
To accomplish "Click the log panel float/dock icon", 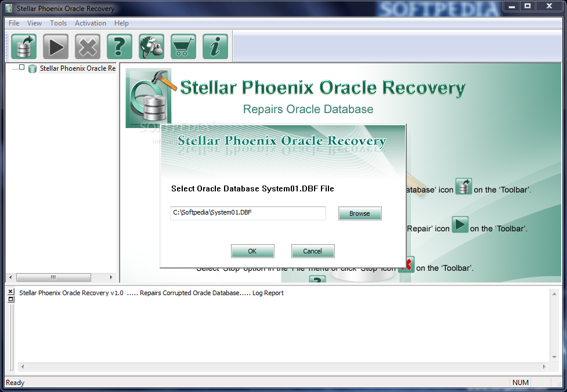I will [10, 299].
